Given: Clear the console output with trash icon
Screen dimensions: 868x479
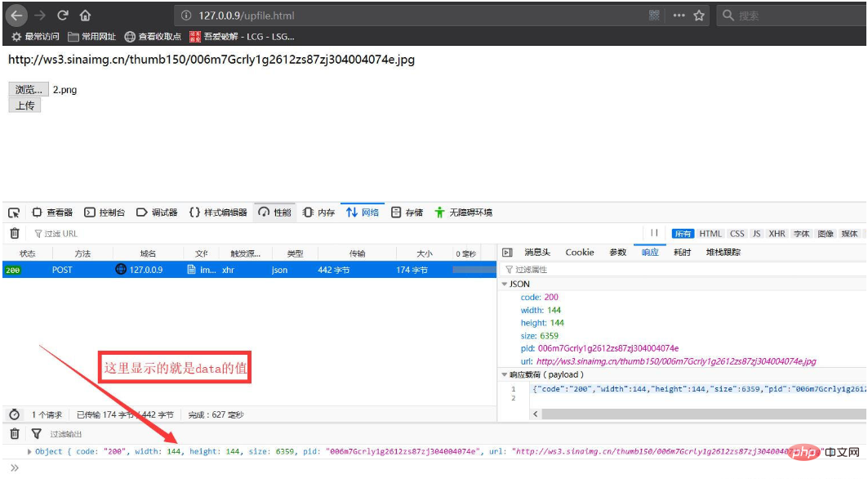Looking at the screenshot, I should [x=14, y=434].
